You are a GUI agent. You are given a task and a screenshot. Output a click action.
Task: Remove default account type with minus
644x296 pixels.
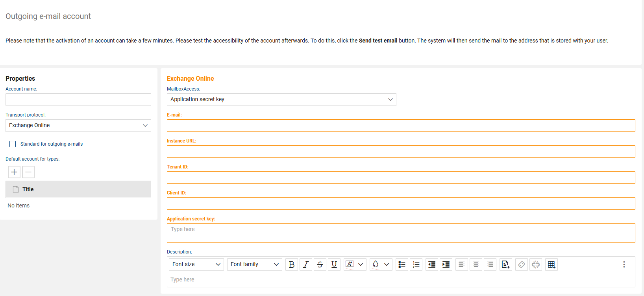pos(28,172)
